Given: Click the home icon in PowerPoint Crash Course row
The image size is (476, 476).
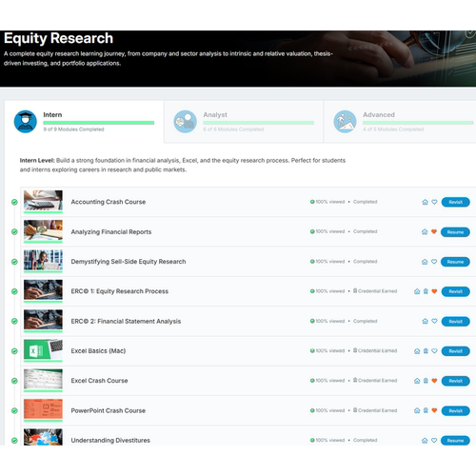Looking at the screenshot, I should coord(417,410).
